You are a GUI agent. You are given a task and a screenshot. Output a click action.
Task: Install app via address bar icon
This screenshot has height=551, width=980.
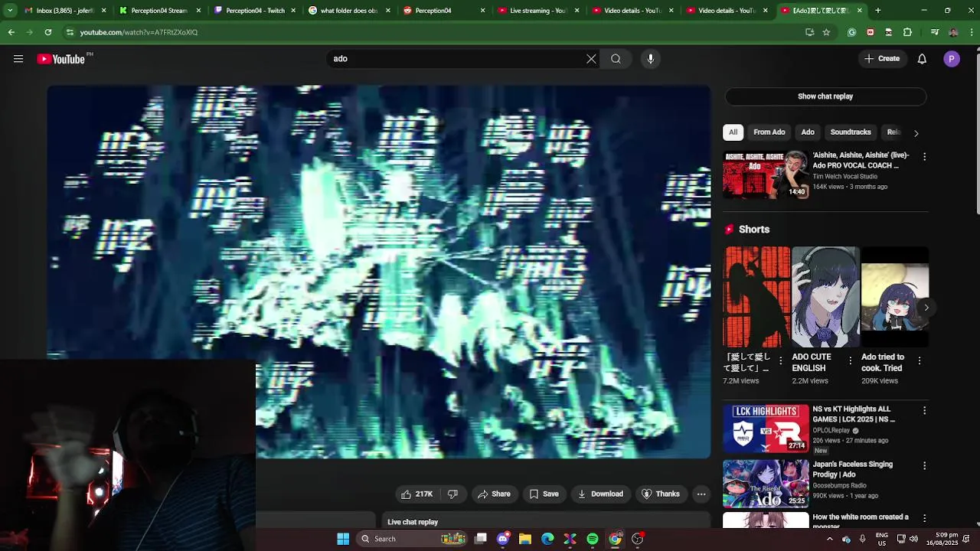coord(809,32)
